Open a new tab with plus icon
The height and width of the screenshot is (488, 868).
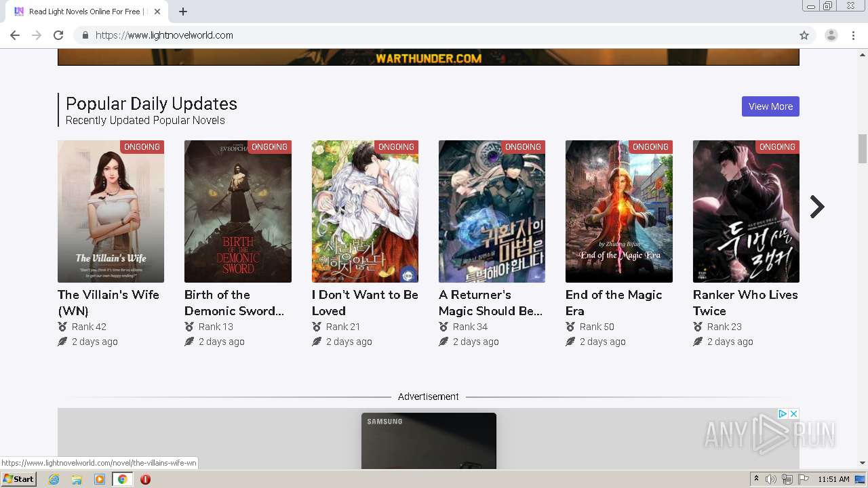pyautogui.click(x=183, y=12)
